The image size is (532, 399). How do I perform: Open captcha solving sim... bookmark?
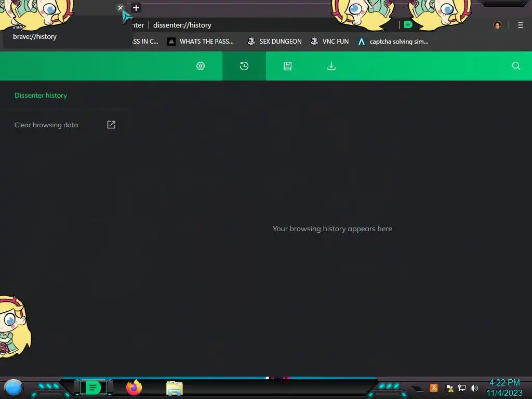coord(394,42)
